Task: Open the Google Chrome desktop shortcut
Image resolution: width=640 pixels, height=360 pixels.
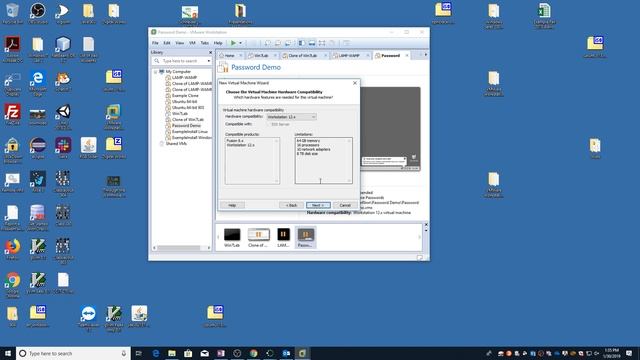Action: click(x=12, y=285)
